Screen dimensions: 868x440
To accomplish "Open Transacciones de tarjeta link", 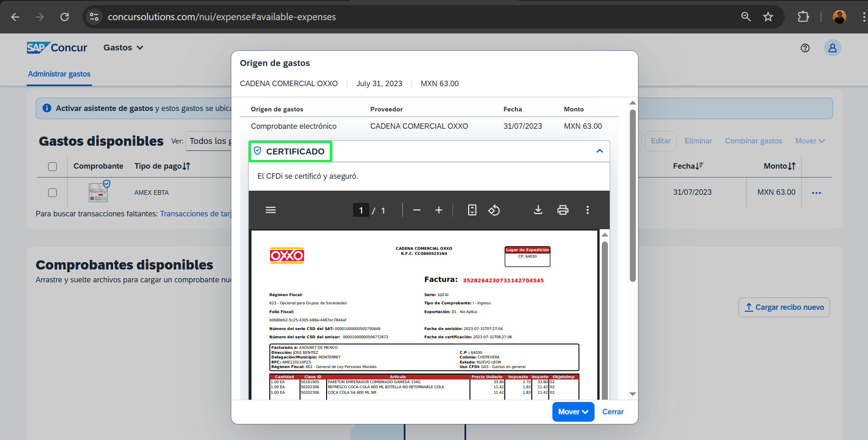I will tap(196, 214).
